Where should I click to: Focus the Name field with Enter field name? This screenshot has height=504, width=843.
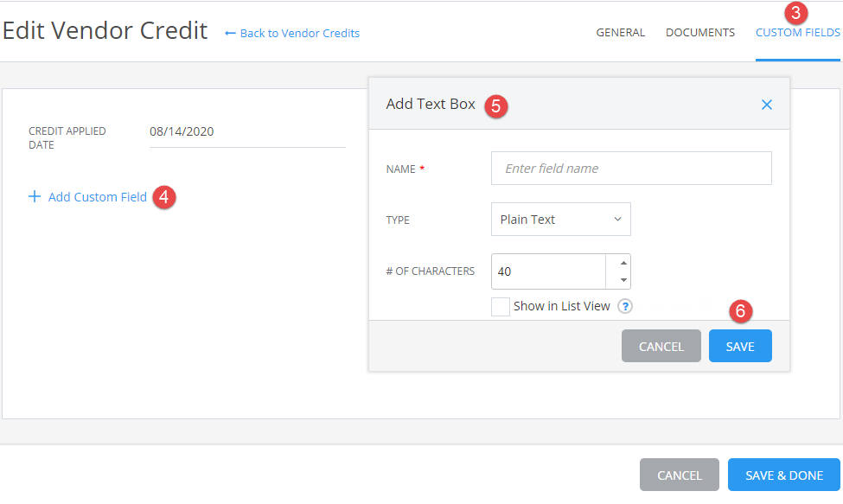(631, 169)
